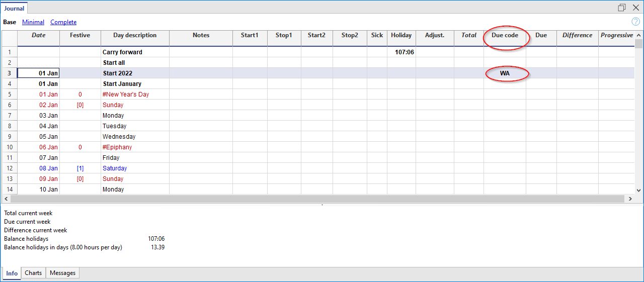Image resolution: width=644 pixels, height=282 pixels.
Task: Click horizontal scrollbar right arrow
Action: (630, 199)
